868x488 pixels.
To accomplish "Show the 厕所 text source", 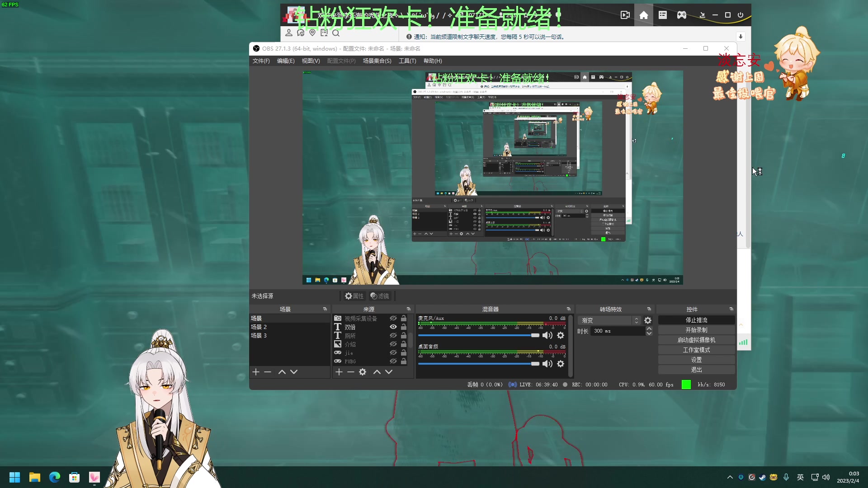I will (x=393, y=336).
